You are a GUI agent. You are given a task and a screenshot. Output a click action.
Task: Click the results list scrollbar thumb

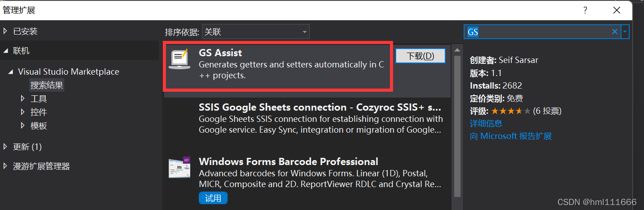point(458,126)
